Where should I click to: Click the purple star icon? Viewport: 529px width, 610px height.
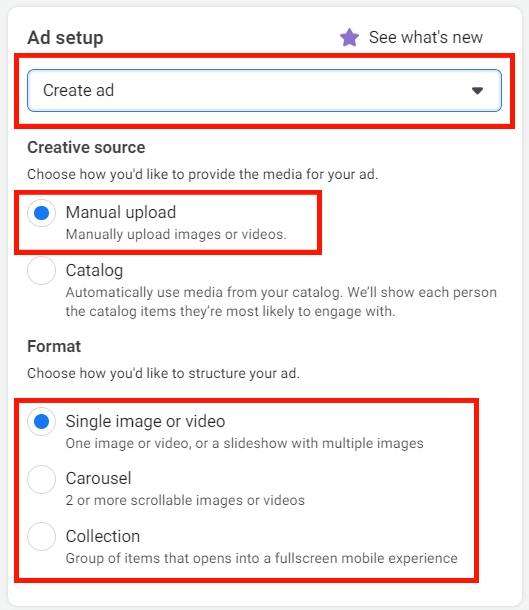tap(349, 37)
